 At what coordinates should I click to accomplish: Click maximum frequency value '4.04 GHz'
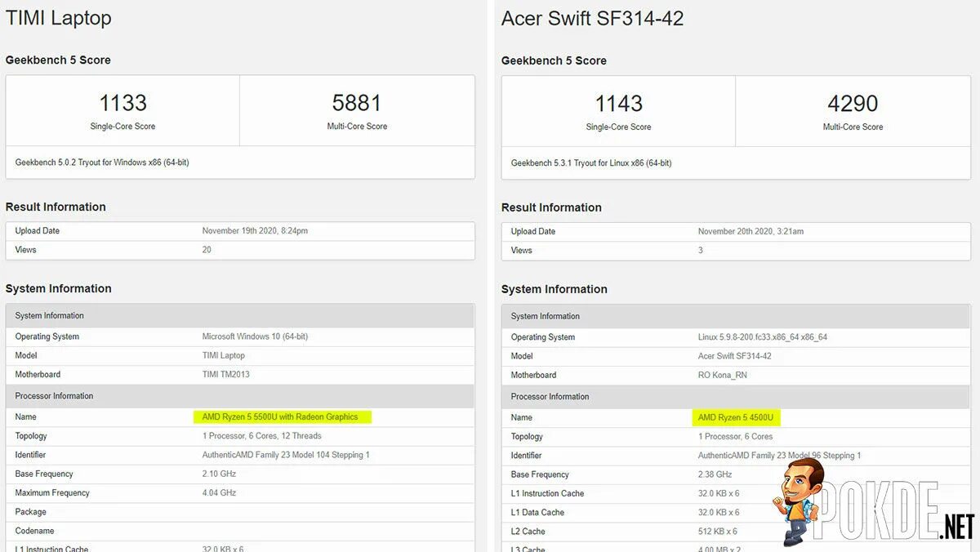(x=219, y=493)
